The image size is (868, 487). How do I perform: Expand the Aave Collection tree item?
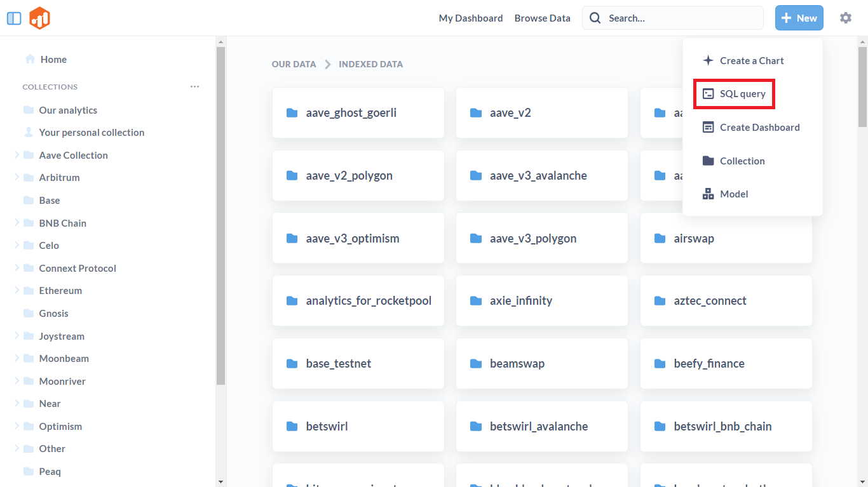17,155
